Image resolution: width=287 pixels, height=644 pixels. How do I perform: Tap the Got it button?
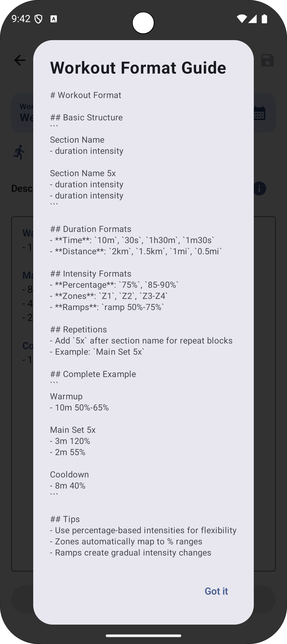[216, 591]
